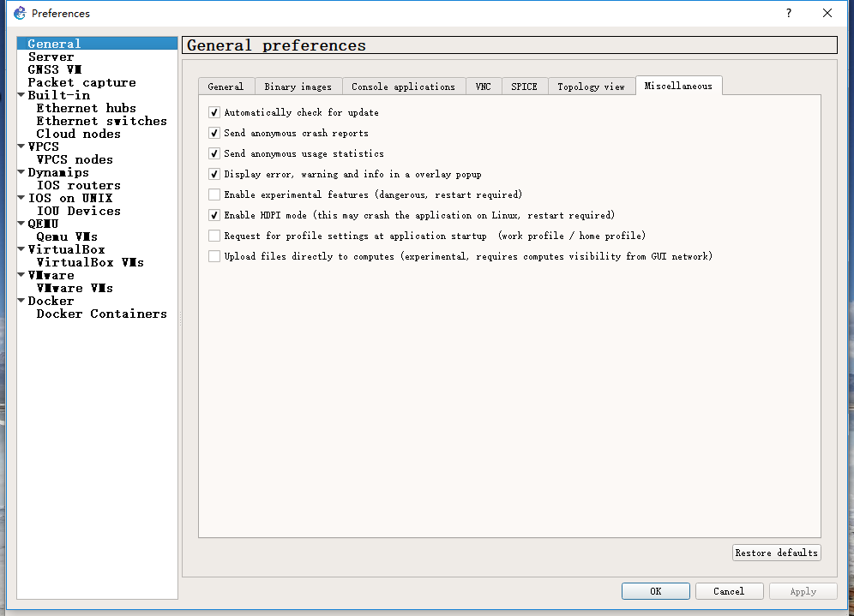The width and height of the screenshot is (854, 616).
Task: Open IOS routers preferences page
Action: [x=78, y=185]
